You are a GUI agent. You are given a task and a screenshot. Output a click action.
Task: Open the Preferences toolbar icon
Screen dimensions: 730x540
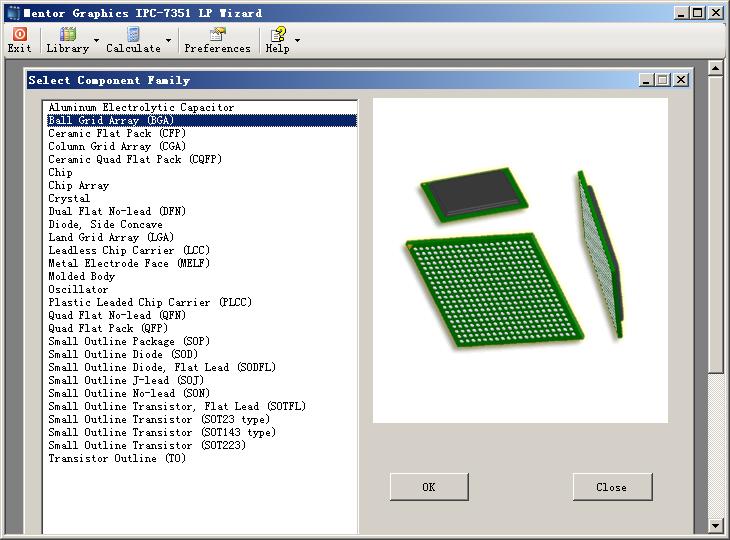217,40
